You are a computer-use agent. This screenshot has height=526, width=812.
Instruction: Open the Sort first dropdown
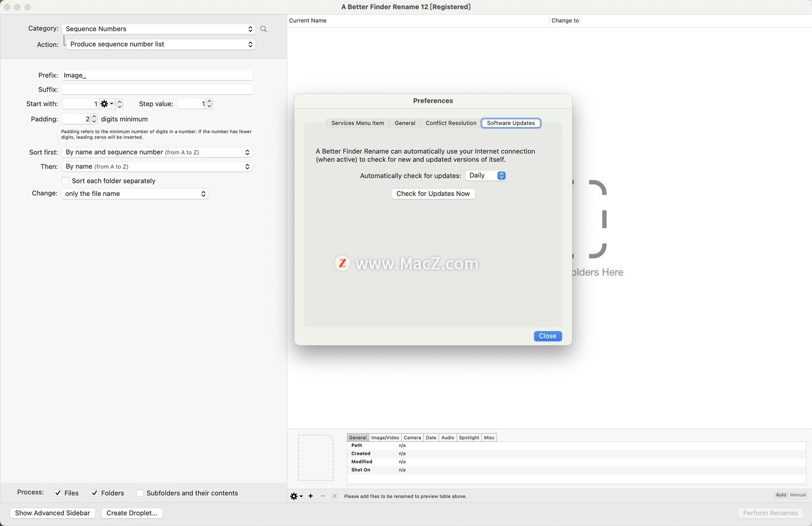pyautogui.click(x=157, y=152)
